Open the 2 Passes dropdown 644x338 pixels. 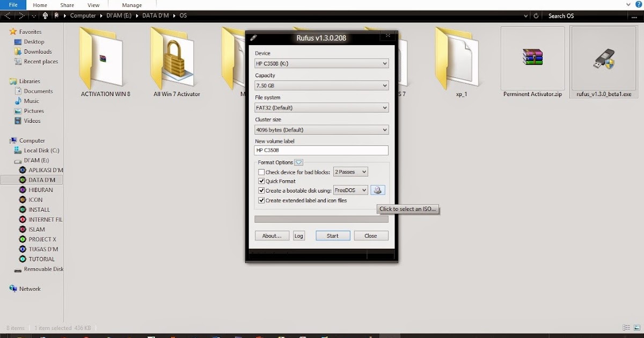(350, 172)
